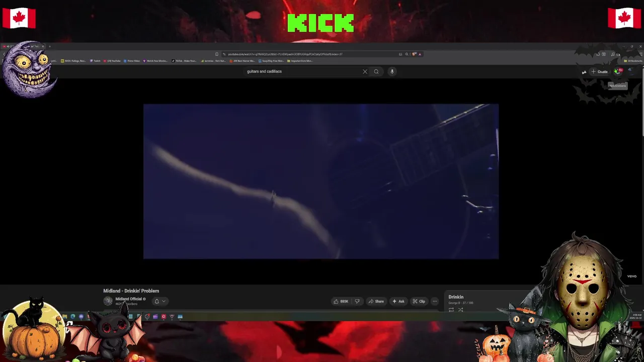Screen dimensions: 644x362
Task: Like the video with the thumbs-up button
Action: click(x=341, y=302)
